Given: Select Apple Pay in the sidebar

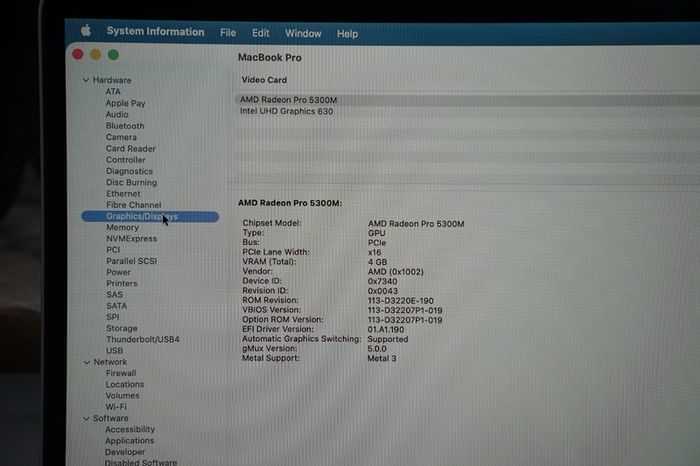Looking at the screenshot, I should 125,103.
